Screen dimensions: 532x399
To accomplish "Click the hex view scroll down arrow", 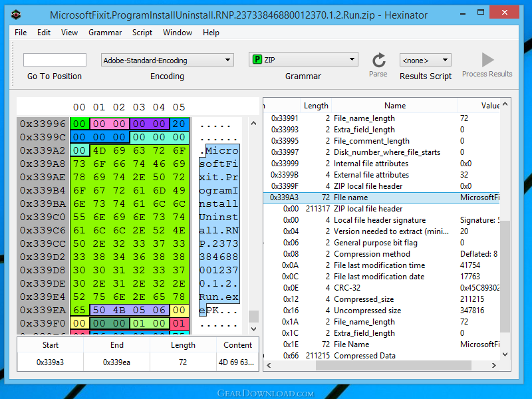I will [254, 329].
